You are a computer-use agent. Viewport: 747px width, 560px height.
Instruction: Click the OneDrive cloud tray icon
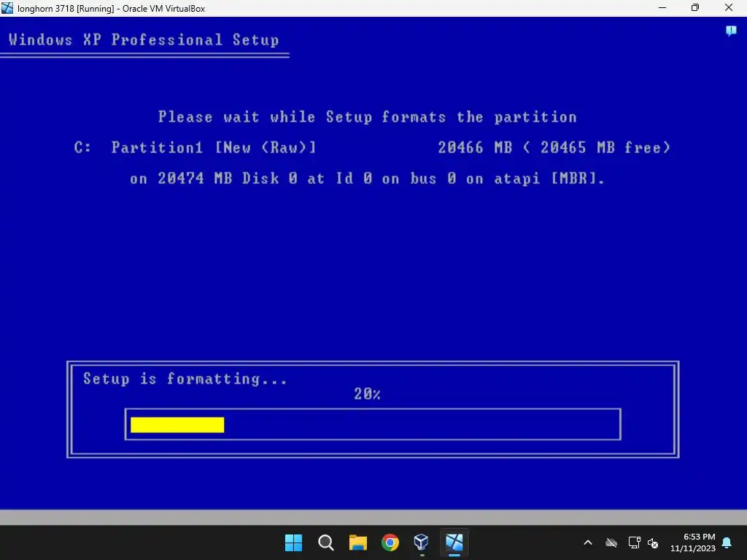[611, 542]
